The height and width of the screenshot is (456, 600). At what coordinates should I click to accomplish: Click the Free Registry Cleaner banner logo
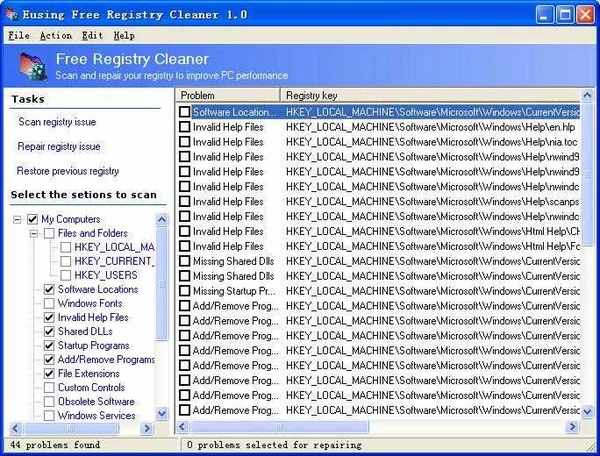point(33,67)
